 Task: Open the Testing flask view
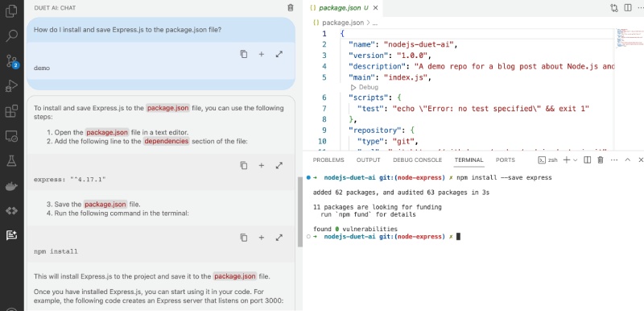tap(11, 161)
